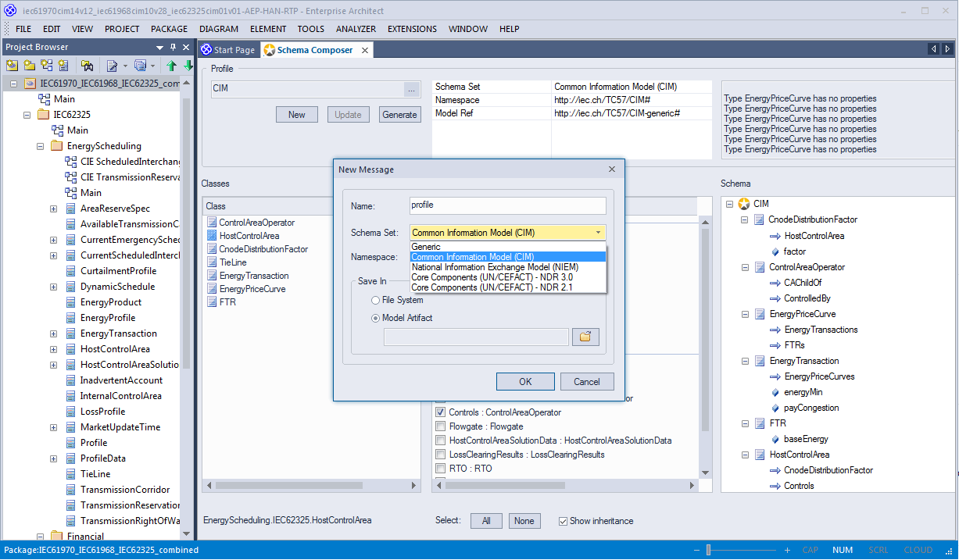Check the Flowgate : Flowgate checkbox
The height and width of the screenshot is (560, 959).
coord(441,426)
